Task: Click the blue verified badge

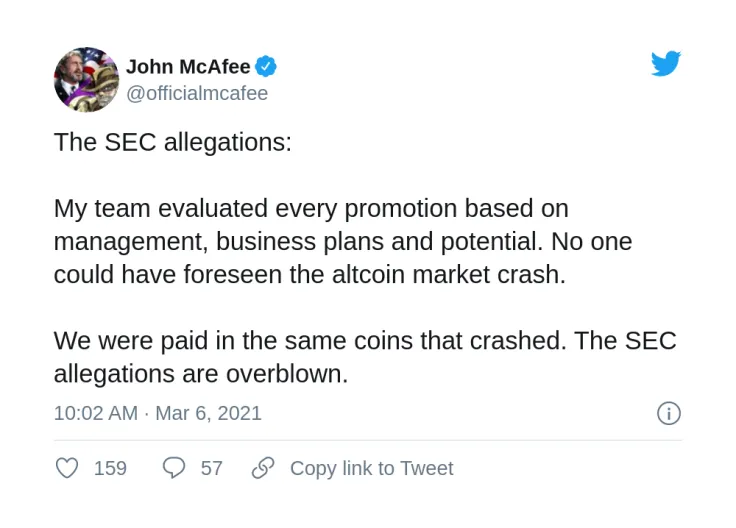Action: (x=266, y=67)
